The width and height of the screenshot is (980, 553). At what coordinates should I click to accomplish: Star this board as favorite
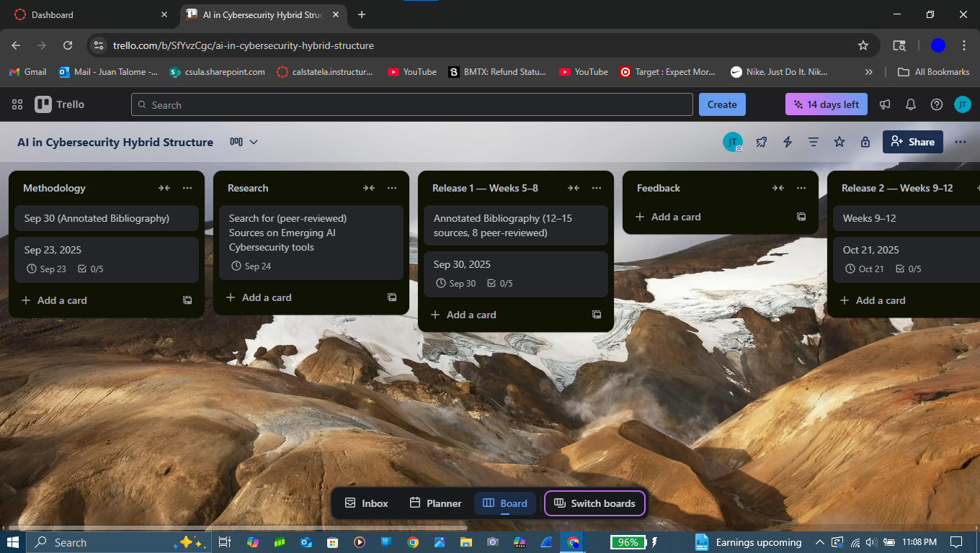coord(839,142)
